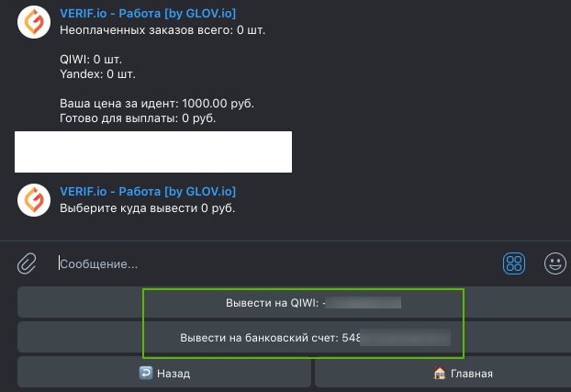
Task: Click "Ваша цена за идент" line
Action: [156, 103]
